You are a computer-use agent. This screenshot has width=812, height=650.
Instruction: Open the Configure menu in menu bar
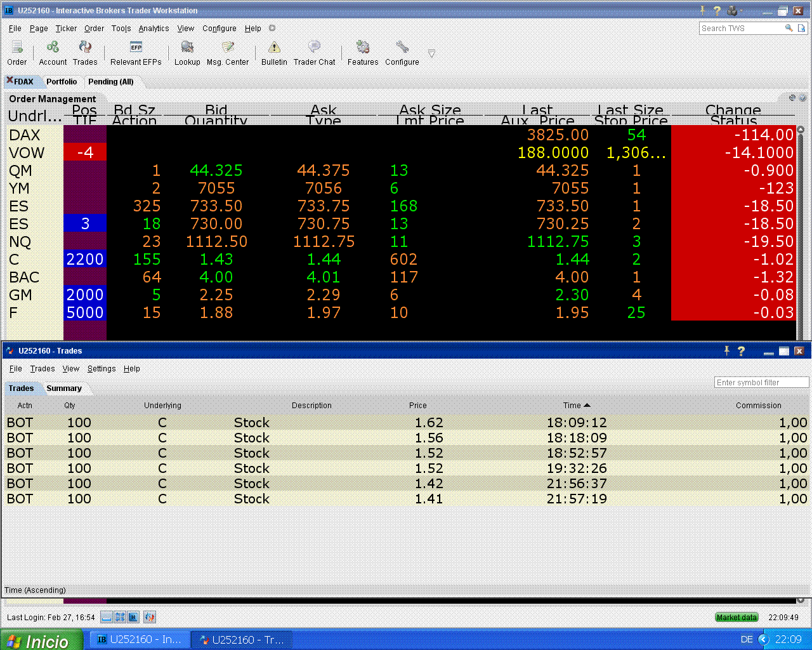pyautogui.click(x=219, y=29)
